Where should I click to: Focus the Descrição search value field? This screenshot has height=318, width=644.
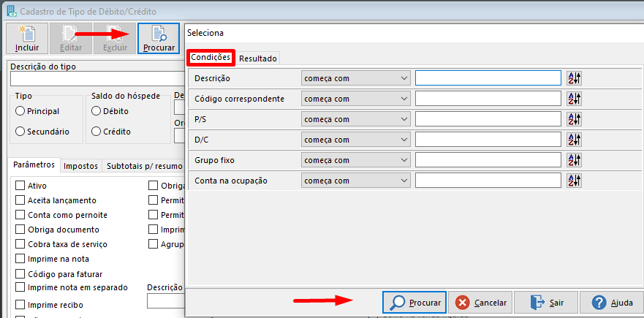[x=488, y=78]
